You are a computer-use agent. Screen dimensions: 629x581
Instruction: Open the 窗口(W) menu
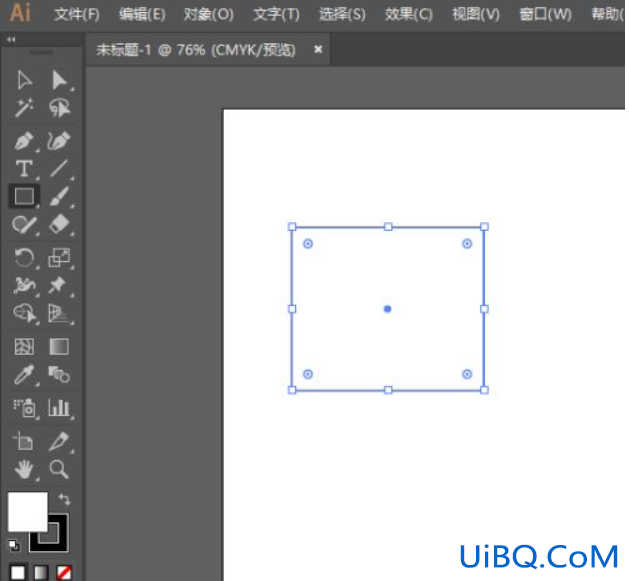[x=545, y=15]
